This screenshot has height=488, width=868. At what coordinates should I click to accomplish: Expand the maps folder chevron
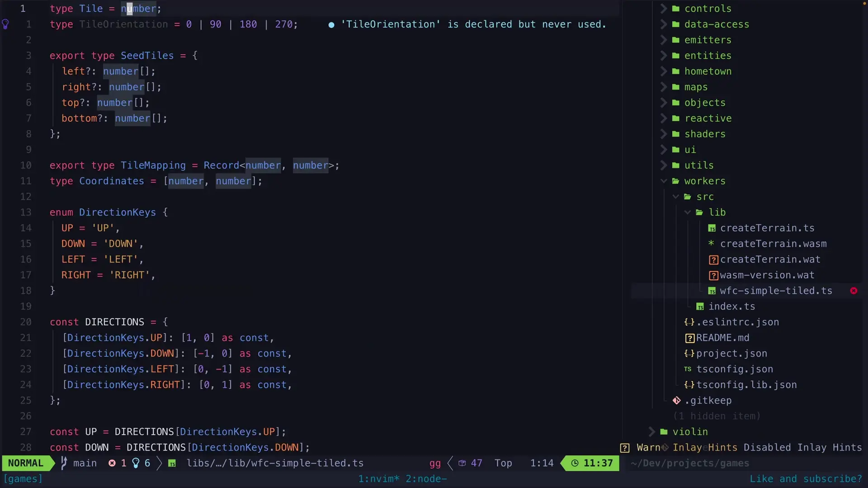click(663, 87)
